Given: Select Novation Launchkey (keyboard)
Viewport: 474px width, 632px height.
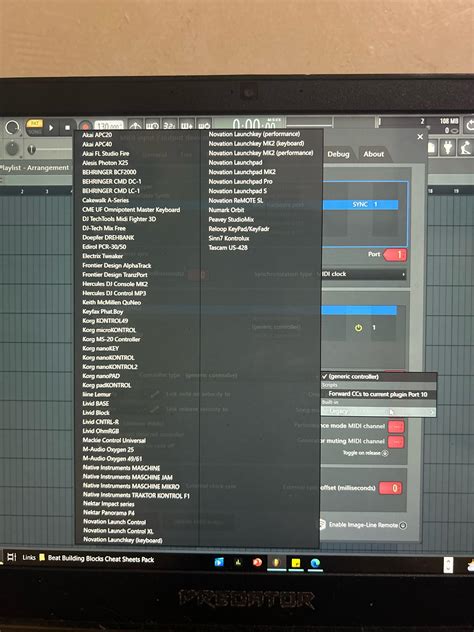Looking at the screenshot, I should 123,540.
